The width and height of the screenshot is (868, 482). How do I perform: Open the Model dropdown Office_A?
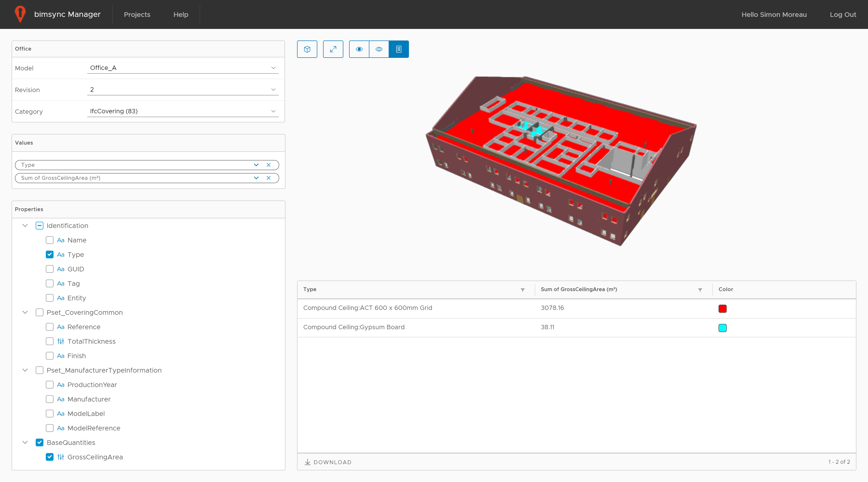click(183, 68)
